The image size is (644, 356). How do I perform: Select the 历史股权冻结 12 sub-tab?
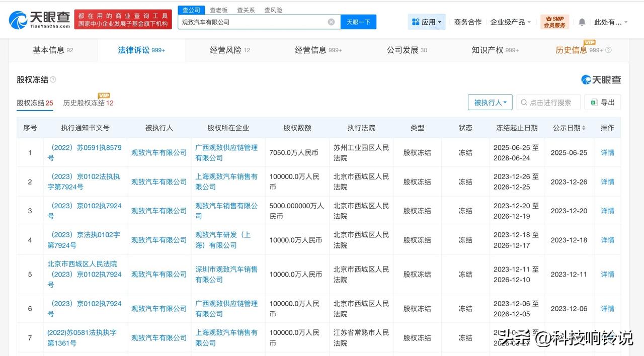point(88,103)
